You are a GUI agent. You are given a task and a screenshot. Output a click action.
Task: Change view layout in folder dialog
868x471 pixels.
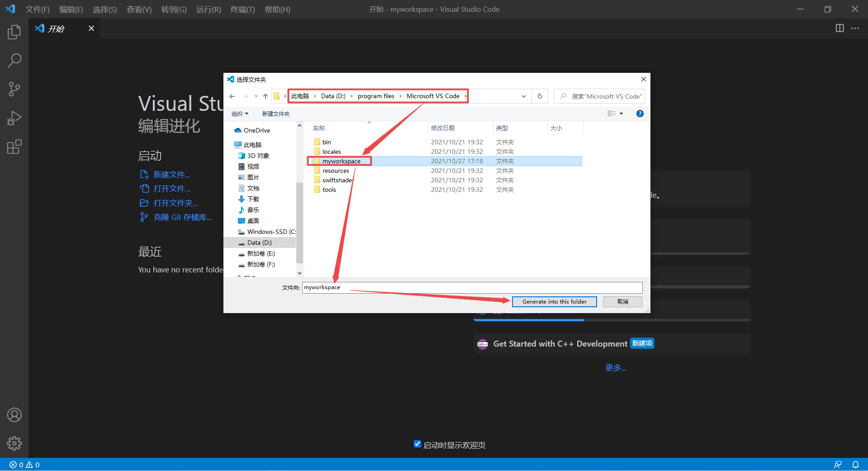tap(612, 114)
